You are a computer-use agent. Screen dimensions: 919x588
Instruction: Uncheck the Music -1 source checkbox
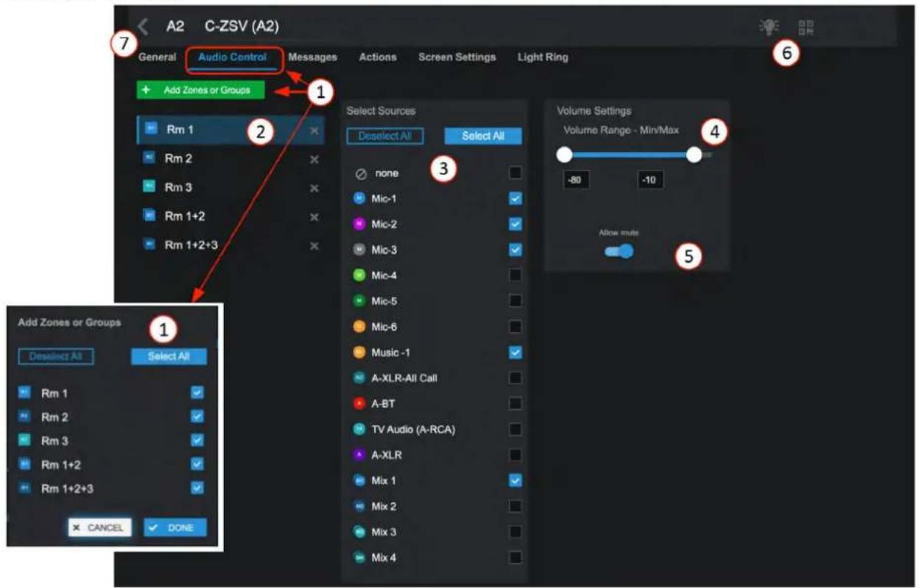[515, 353]
